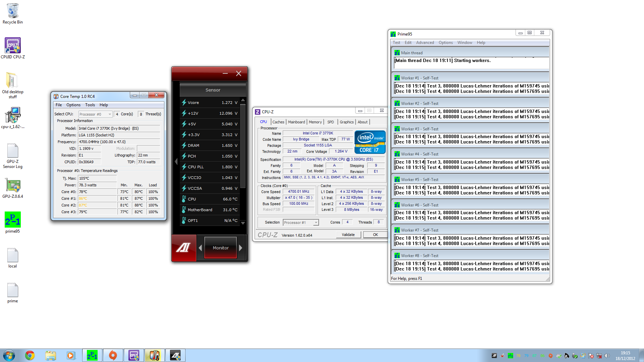644x362 pixels.
Task: Collapse the sensor panel side arrow
Action: coord(176,162)
